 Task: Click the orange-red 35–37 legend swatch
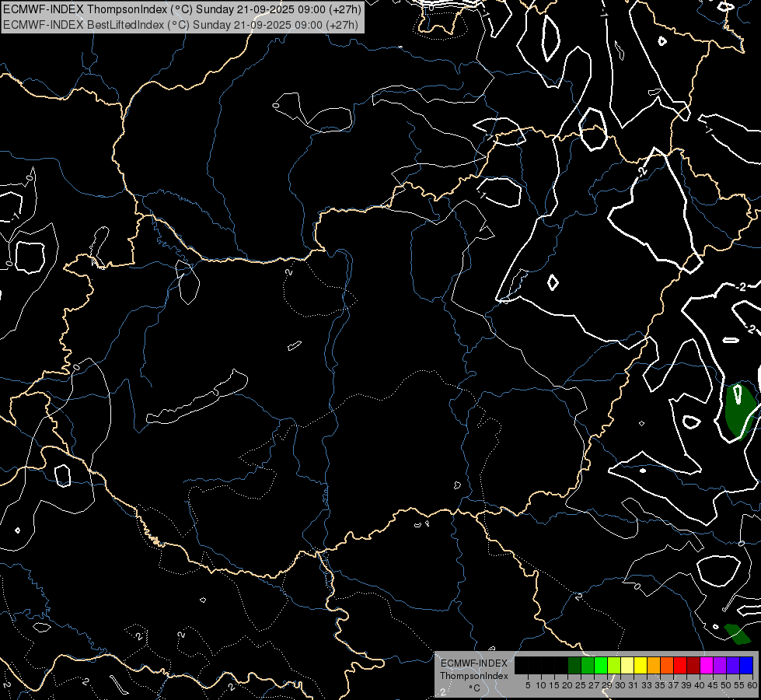667,665
